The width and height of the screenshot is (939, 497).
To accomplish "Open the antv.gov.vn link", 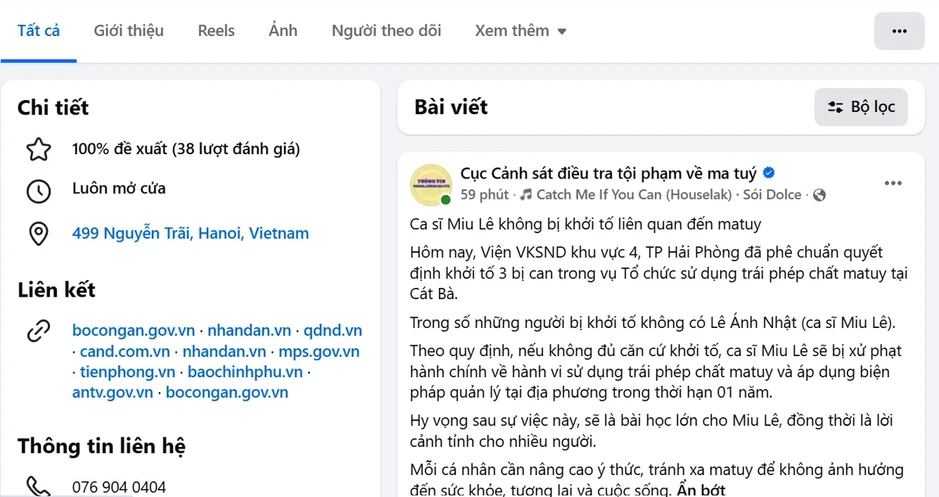I will pos(113,392).
